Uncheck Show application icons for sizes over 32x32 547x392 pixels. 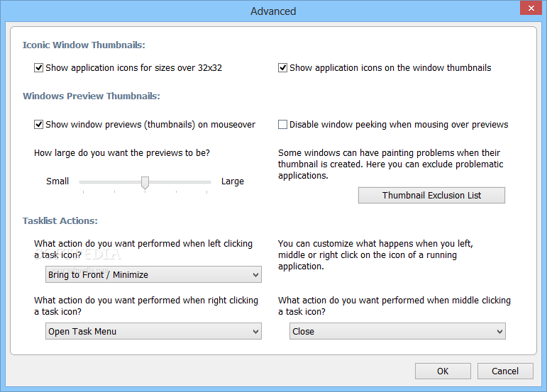coord(38,67)
